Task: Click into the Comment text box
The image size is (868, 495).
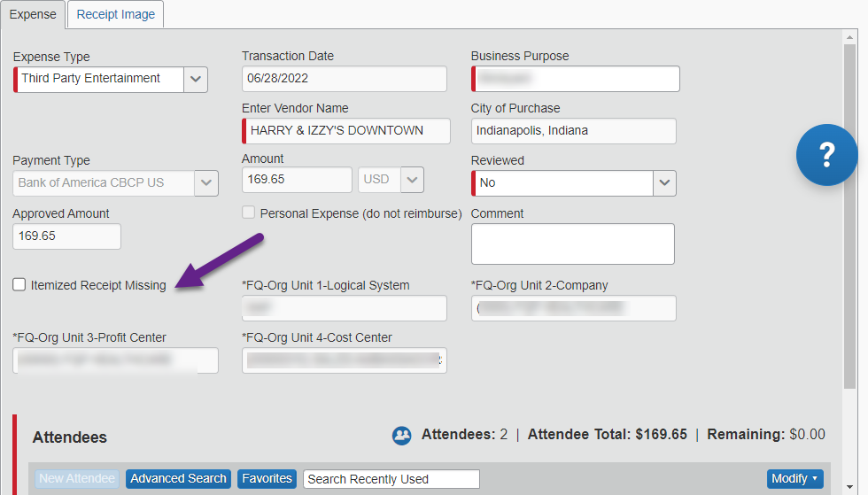Action: click(x=572, y=244)
